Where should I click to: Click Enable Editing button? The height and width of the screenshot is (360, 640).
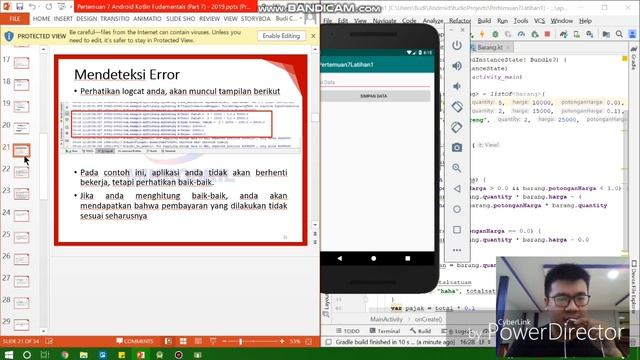281,36
